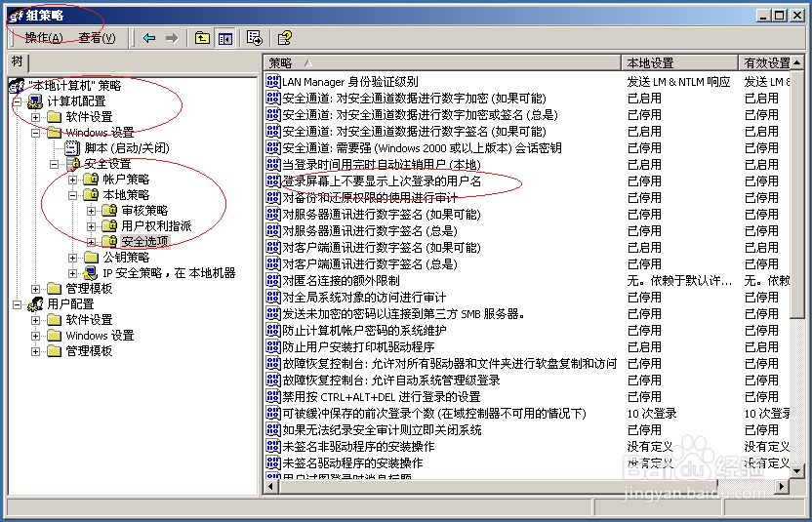Click icon of 防止计算机帐户密码的系统维护 policy

click(273, 331)
